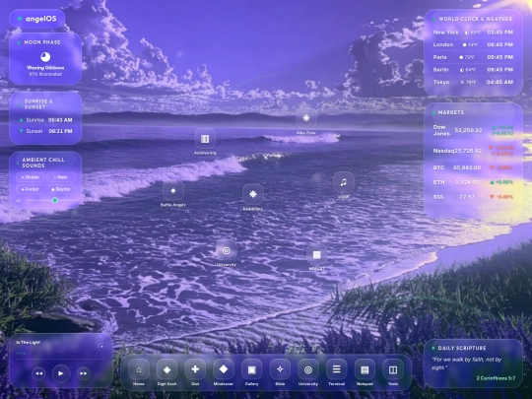The height and width of the screenshot is (399, 532).
Task: Skip to the previous track
Action: [38, 373]
